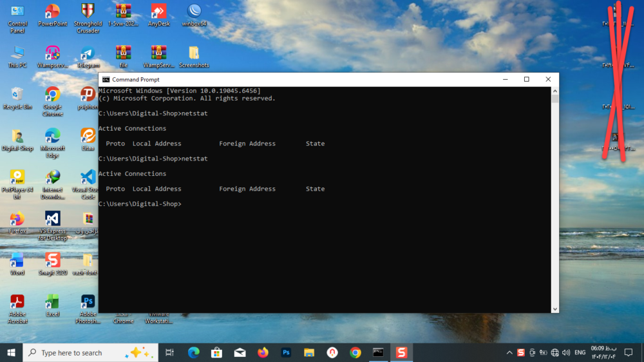Open the network globe tray icon

pos(555,352)
